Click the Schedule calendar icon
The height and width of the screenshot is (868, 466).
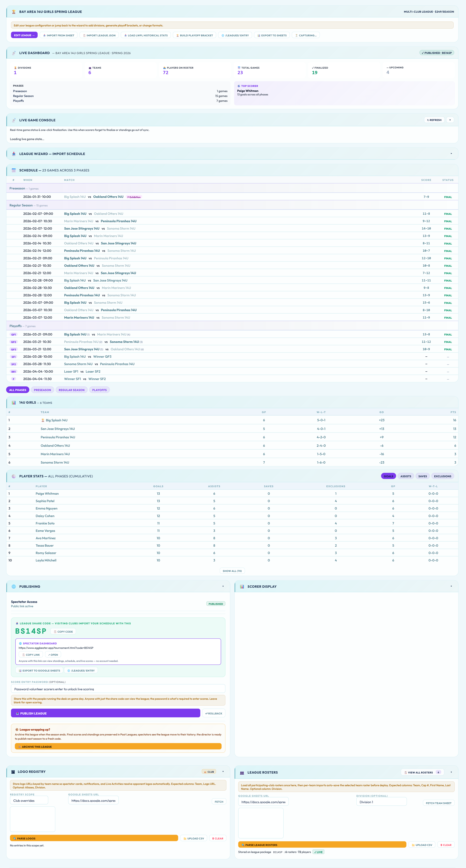tap(14, 170)
